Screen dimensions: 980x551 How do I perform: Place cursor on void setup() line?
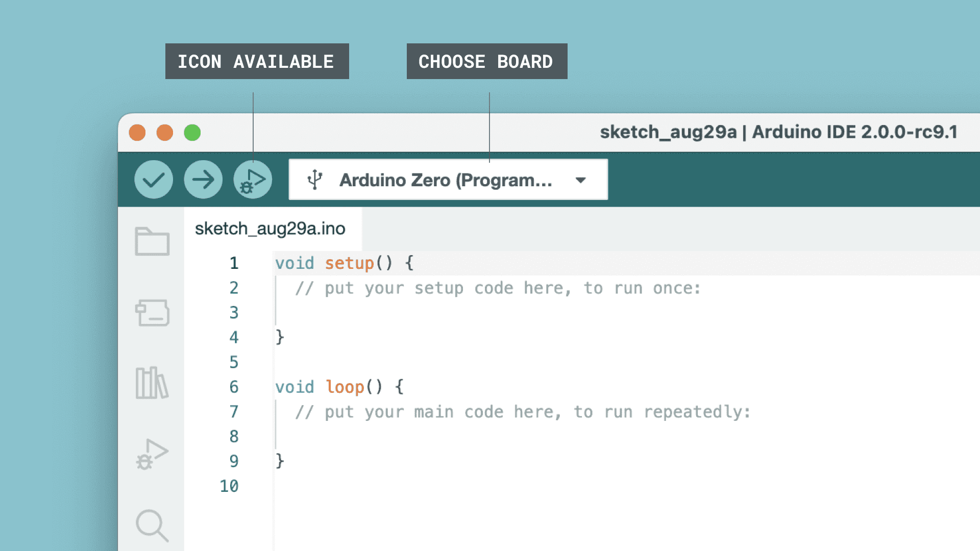coord(345,263)
